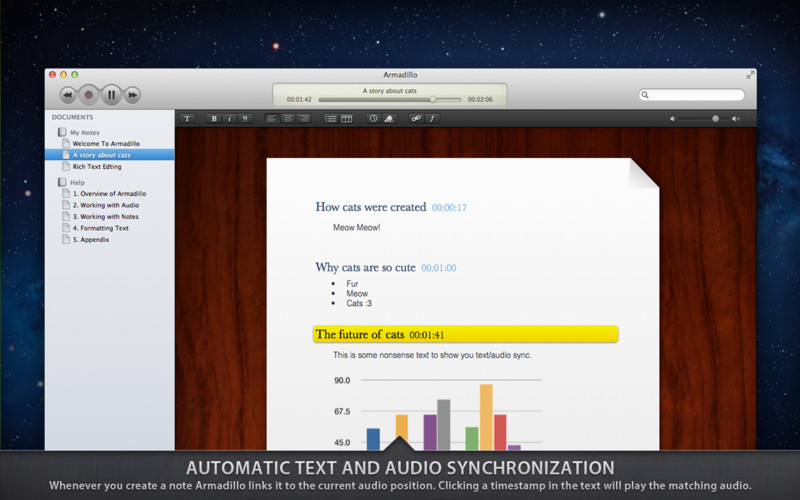Click the nonsense text sentence
Viewport: 800px width, 500px height.
[x=432, y=355]
